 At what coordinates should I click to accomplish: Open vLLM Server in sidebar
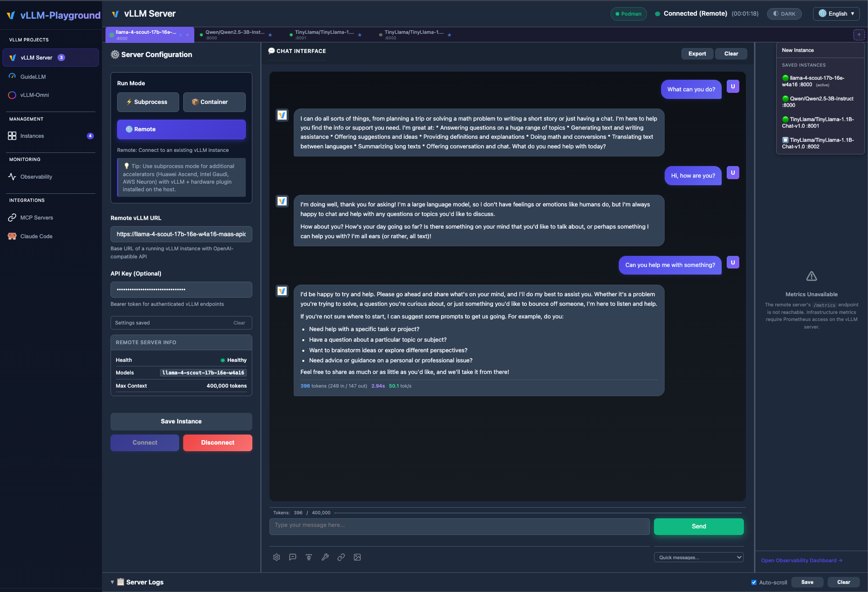[50, 58]
